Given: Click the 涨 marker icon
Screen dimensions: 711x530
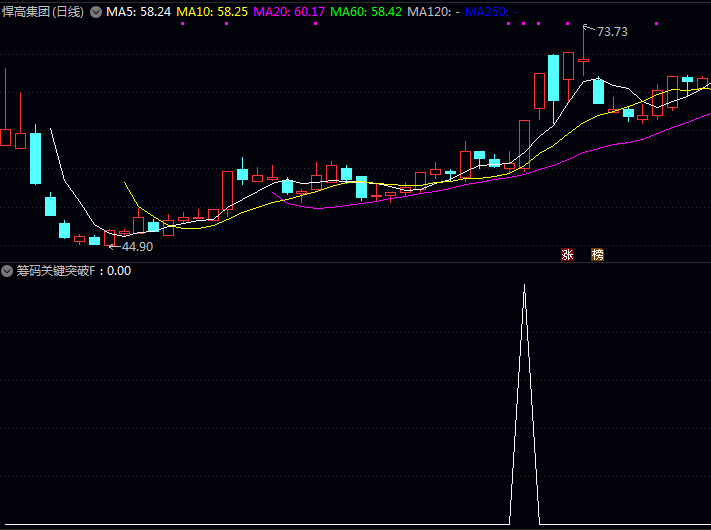Looking at the screenshot, I should click(567, 254).
